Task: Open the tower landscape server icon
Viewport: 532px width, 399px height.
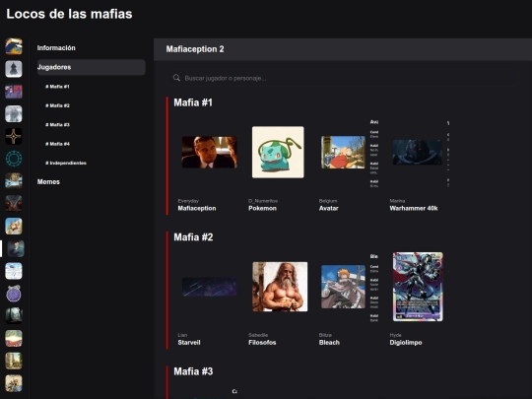Action: pos(14,361)
